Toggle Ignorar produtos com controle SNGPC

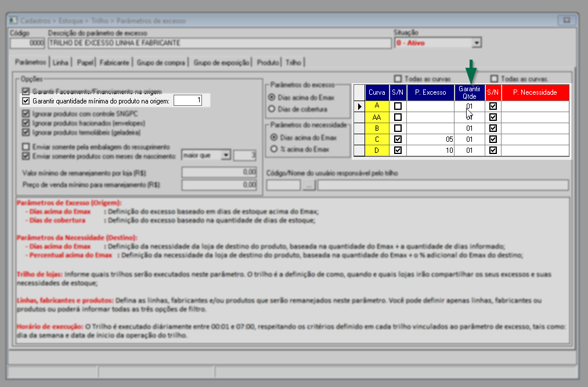pos(26,113)
